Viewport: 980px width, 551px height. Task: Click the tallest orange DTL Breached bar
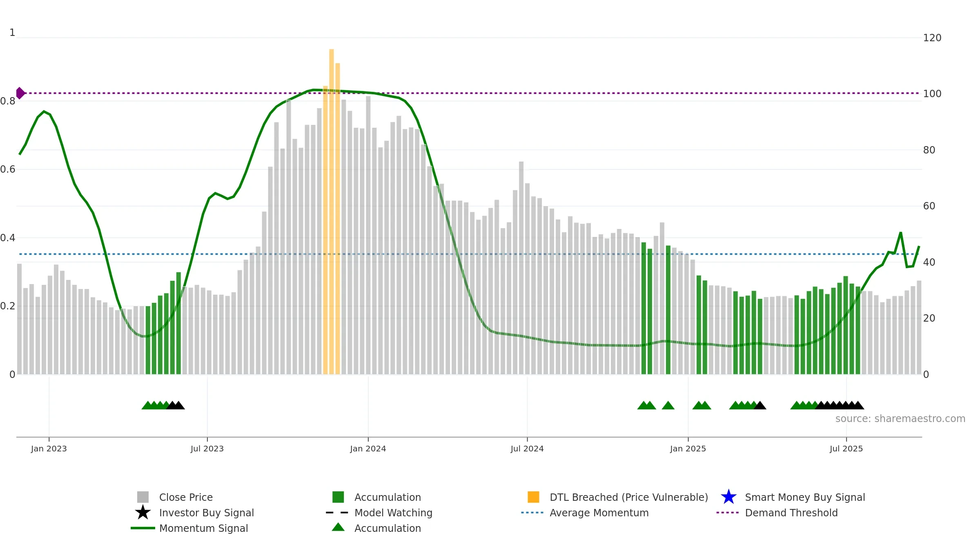click(x=332, y=211)
